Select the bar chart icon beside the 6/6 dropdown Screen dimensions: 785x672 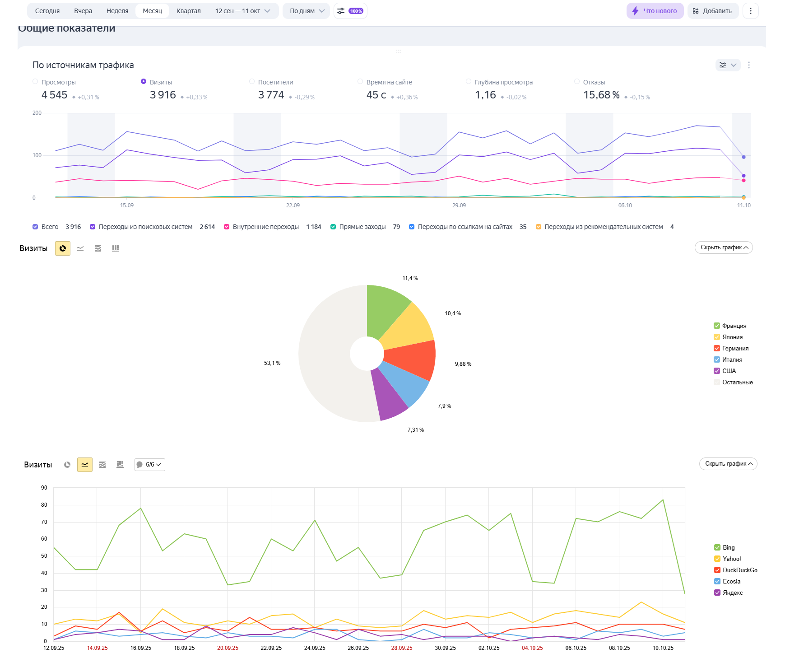(x=120, y=465)
